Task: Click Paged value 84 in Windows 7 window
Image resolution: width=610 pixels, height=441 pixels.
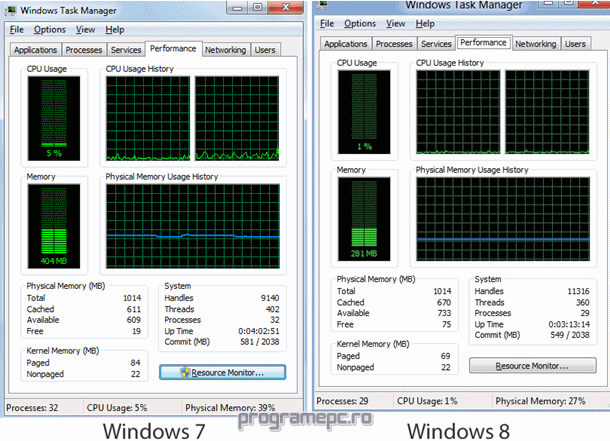Action: (x=135, y=363)
